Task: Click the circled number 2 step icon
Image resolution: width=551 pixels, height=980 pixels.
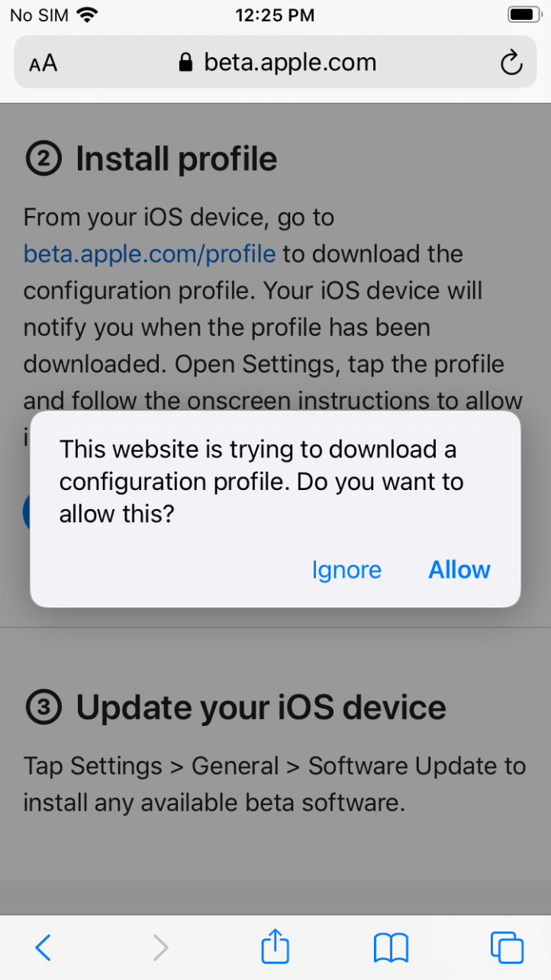Action: point(43,160)
